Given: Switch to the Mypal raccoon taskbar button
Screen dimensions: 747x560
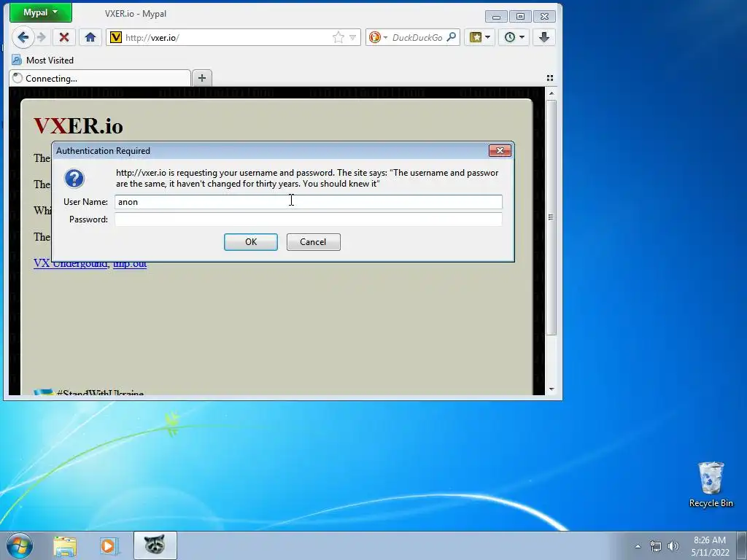Looking at the screenshot, I should [155, 545].
